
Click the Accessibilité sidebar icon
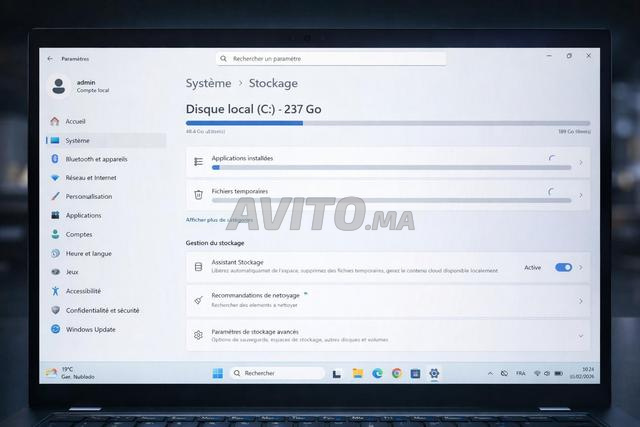(55, 291)
